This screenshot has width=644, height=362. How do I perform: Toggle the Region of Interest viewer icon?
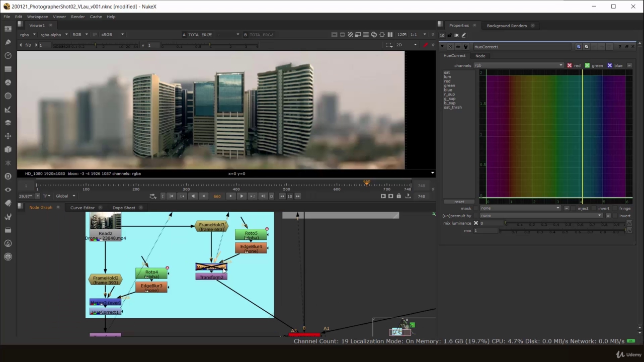(382, 35)
